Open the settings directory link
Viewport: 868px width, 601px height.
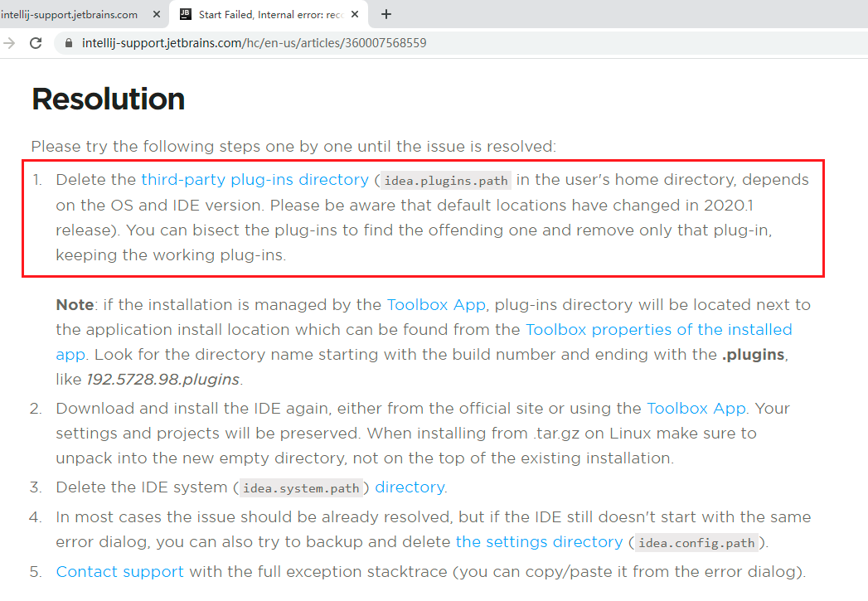tap(539, 542)
